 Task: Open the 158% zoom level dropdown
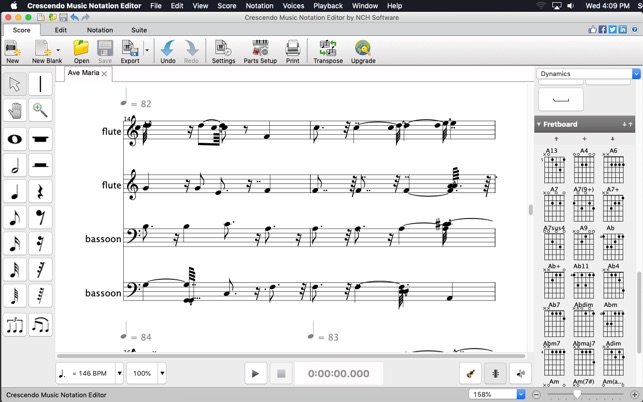click(x=521, y=395)
